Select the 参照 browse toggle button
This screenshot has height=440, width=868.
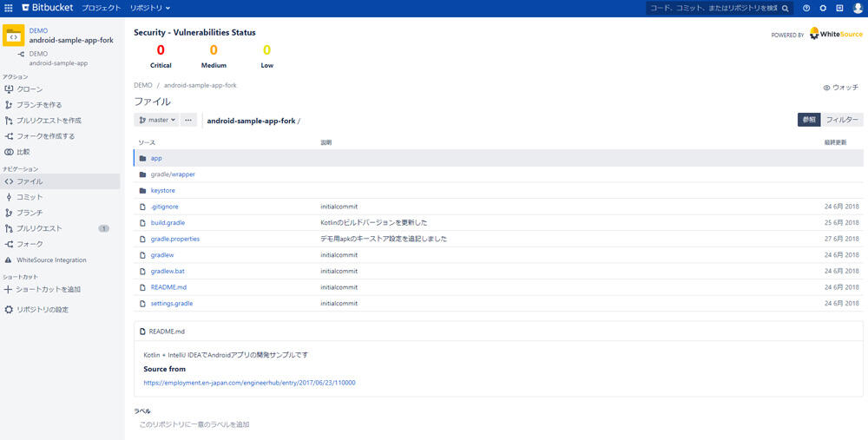point(808,120)
